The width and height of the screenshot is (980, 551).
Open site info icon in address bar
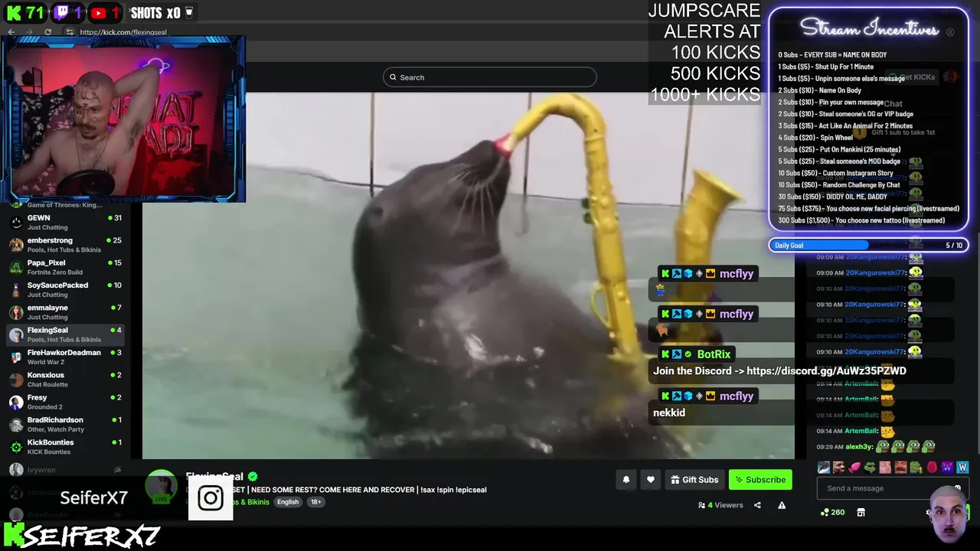pos(70,32)
